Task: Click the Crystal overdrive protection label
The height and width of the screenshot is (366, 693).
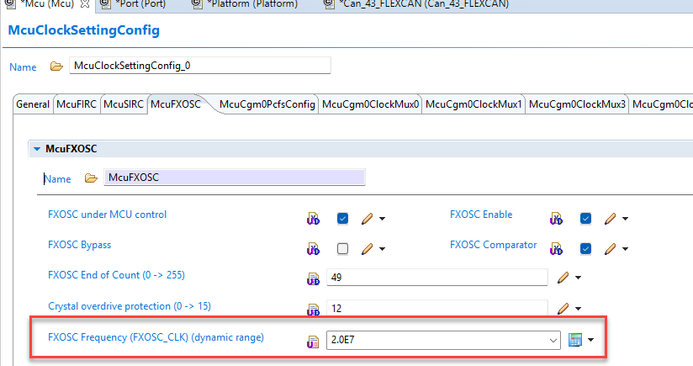Action: click(x=129, y=306)
